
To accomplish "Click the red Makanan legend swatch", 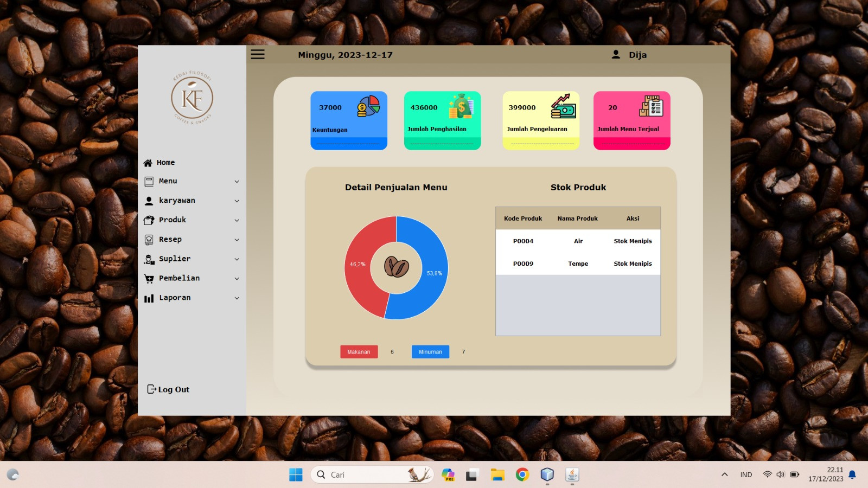I will 359,352.
